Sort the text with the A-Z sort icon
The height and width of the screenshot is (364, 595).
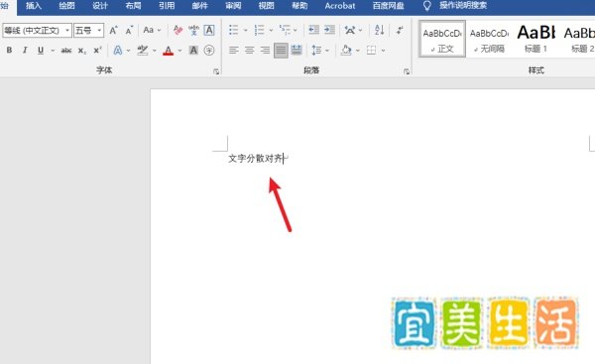click(379, 30)
